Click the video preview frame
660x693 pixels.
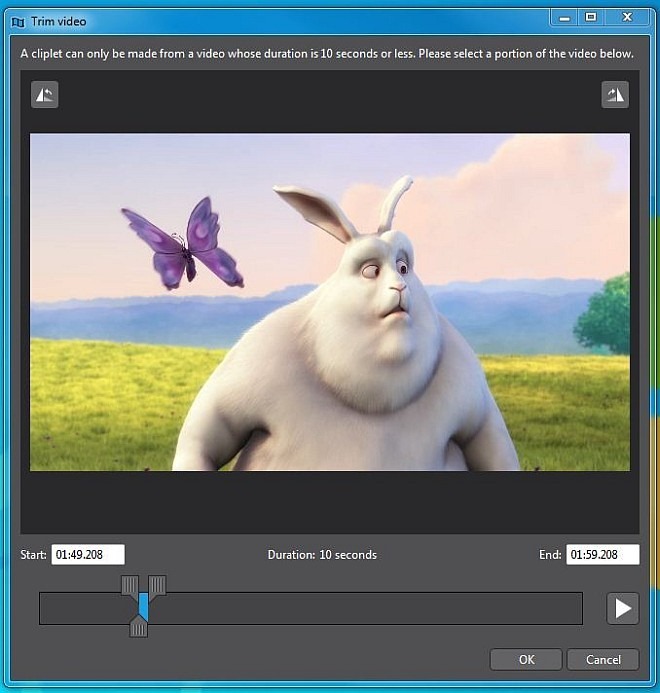pos(330,302)
